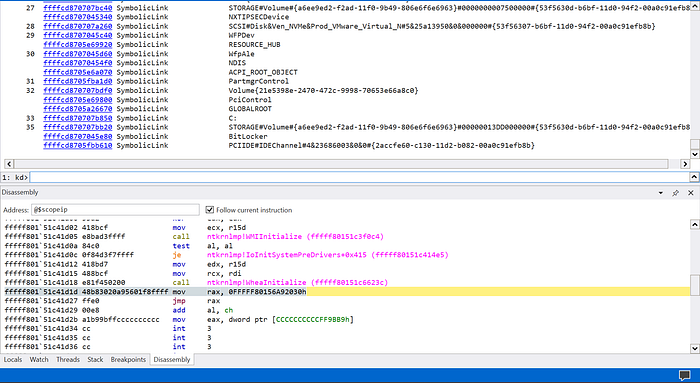Viewport: 700px width, 383px height.
Task: Select the je ntkrnlmp!IoInitSystemPreDrivers+0x415 line
Action: (346, 255)
